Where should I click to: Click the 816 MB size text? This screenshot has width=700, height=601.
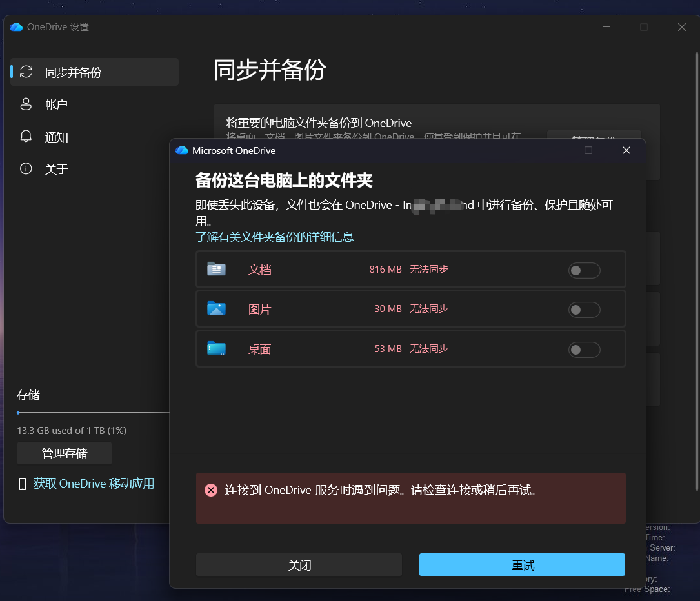click(385, 270)
